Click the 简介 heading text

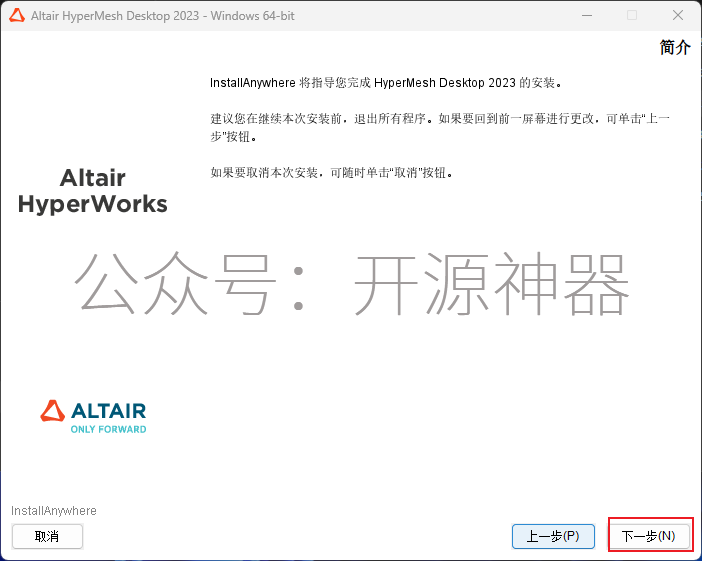coord(675,47)
